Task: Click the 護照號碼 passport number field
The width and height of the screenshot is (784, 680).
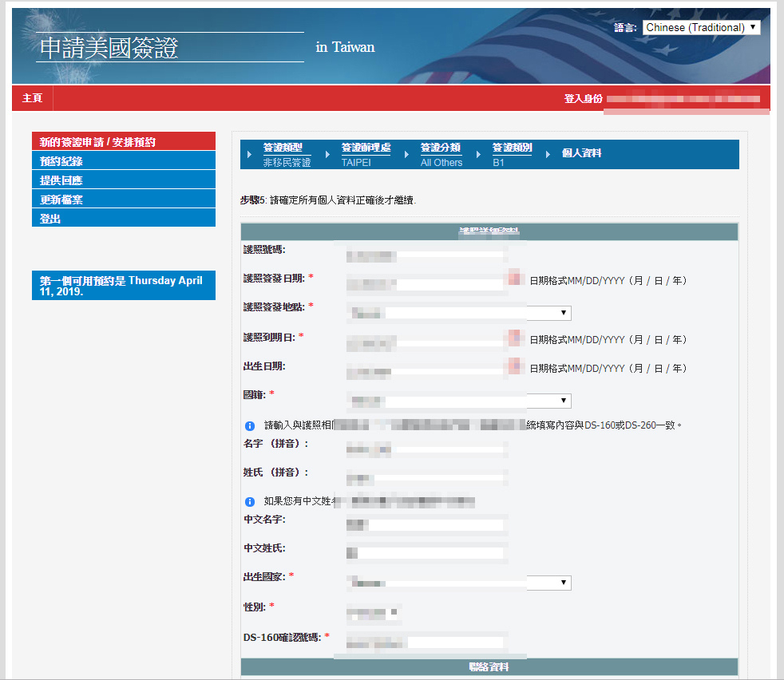Action: tap(426, 256)
